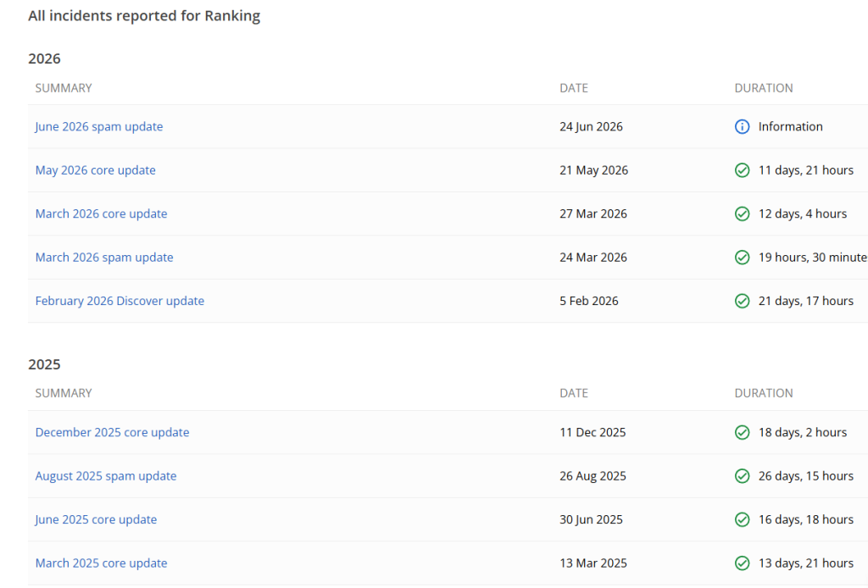The width and height of the screenshot is (868, 588).
Task: Click the DATE column header in the 2025 table
Action: point(574,393)
